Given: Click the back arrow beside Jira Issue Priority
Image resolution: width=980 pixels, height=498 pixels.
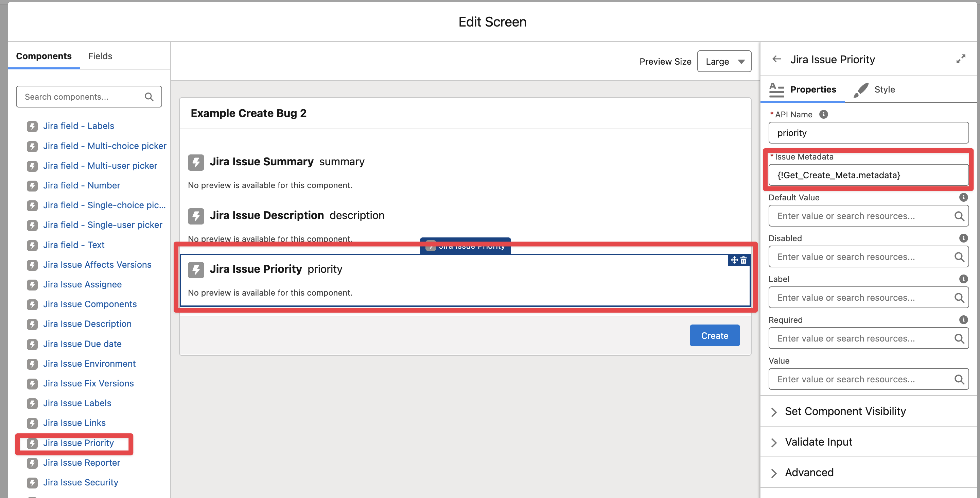Looking at the screenshot, I should click(x=776, y=60).
